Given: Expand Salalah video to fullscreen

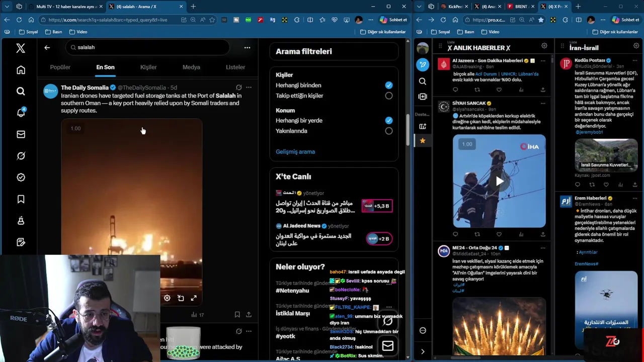Looking at the screenshot, I should click(x=194, y=298).
